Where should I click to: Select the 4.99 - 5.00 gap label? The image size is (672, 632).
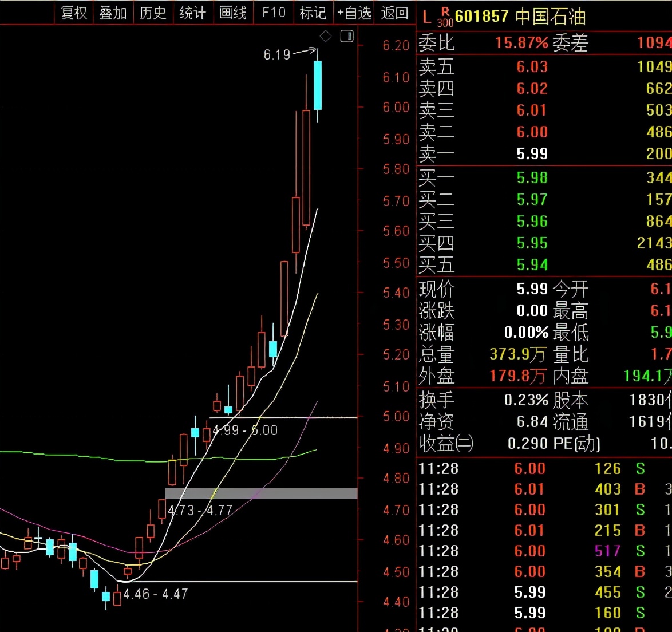click(x=245, y=430)
